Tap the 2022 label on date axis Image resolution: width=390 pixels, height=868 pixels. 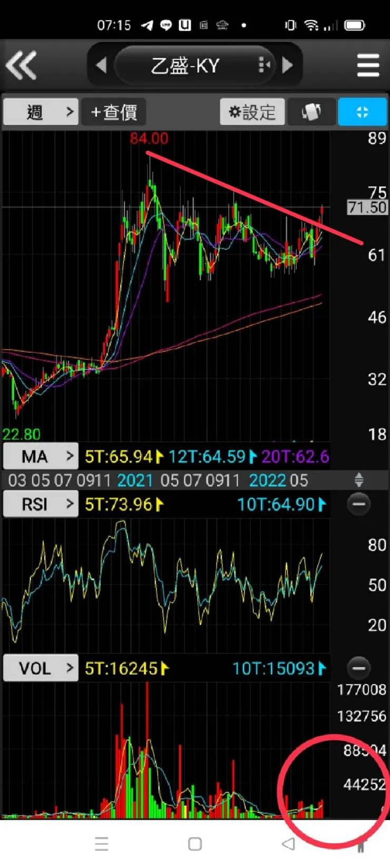[267, 480]
